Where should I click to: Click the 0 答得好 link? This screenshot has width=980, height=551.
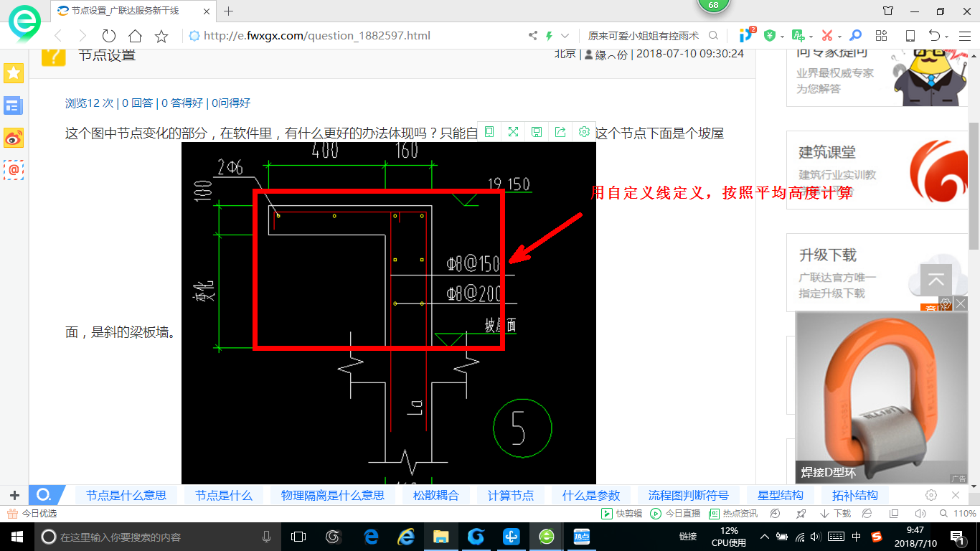[x=182, y=103]
